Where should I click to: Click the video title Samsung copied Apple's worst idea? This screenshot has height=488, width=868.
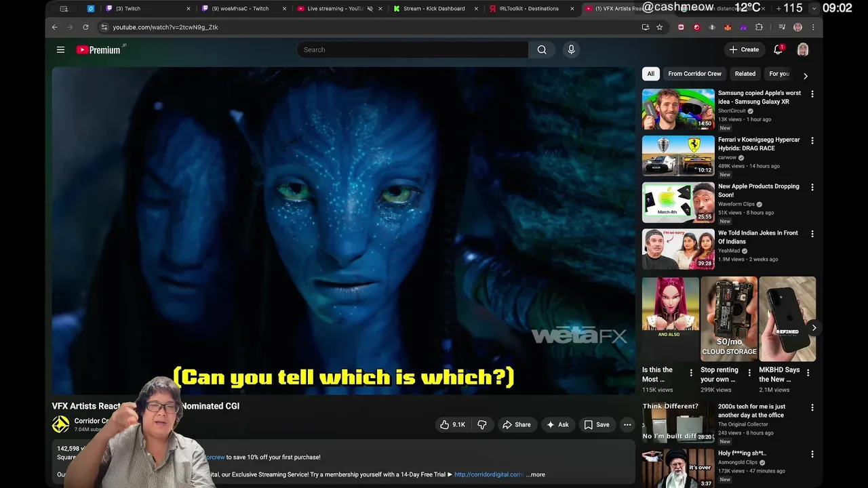759,98
